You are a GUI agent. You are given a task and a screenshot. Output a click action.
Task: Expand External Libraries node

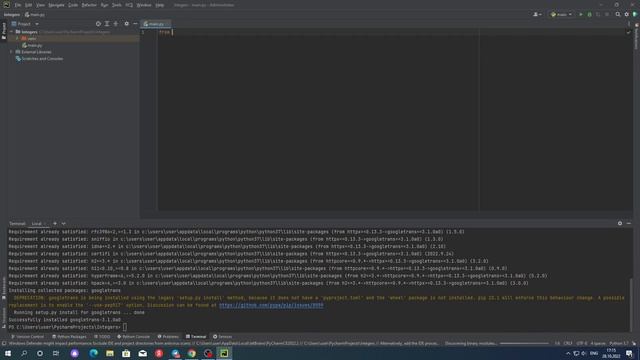[11, 52]
